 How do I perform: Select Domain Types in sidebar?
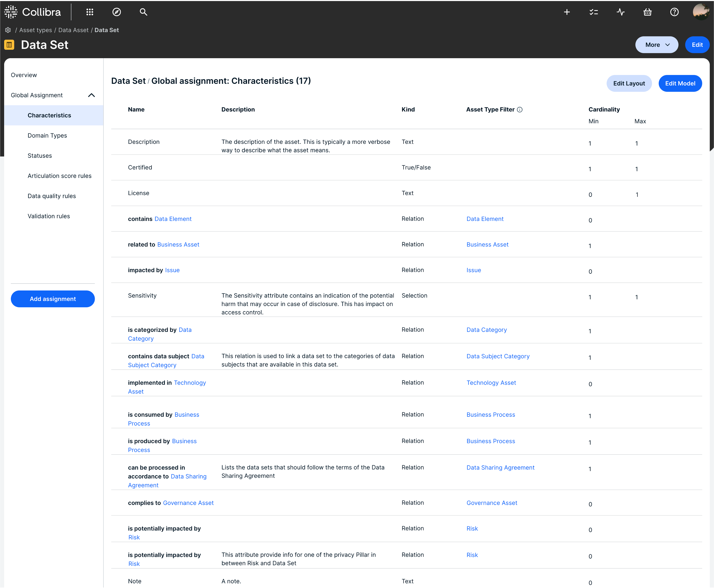point(47,136)
